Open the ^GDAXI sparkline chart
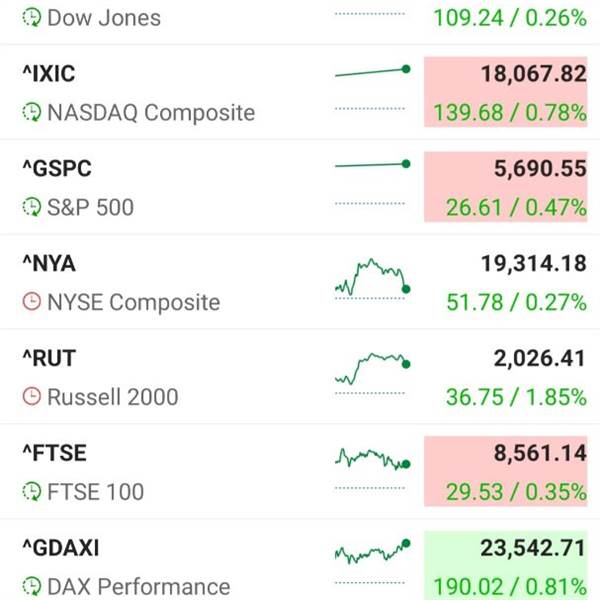The image size is (600, 600). (x=373, y=551)
